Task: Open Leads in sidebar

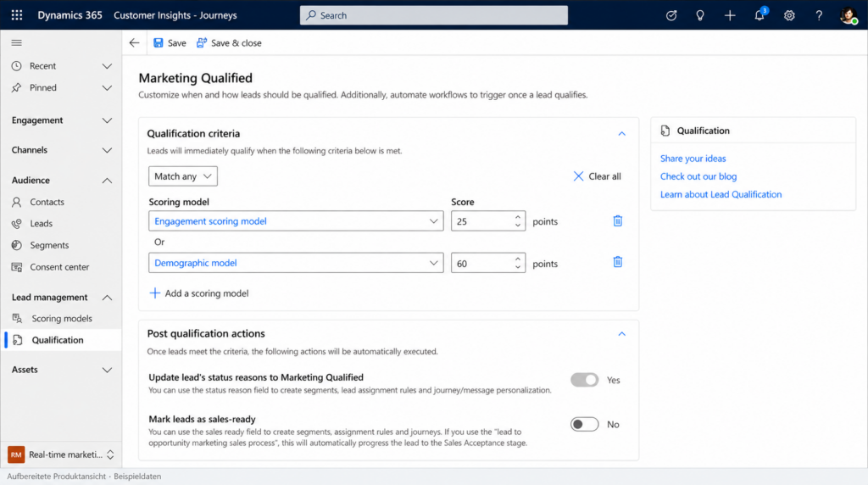Action: 61,224
